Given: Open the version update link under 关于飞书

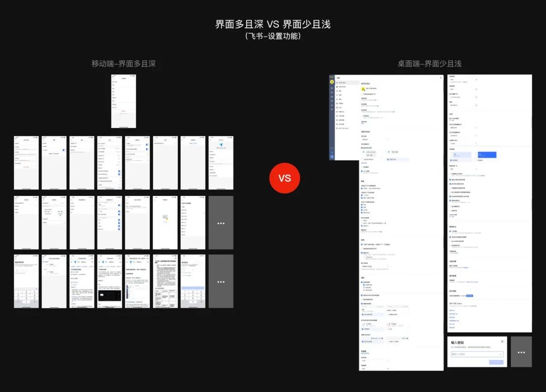Looking at the screenshot, I should coord(470,296).
